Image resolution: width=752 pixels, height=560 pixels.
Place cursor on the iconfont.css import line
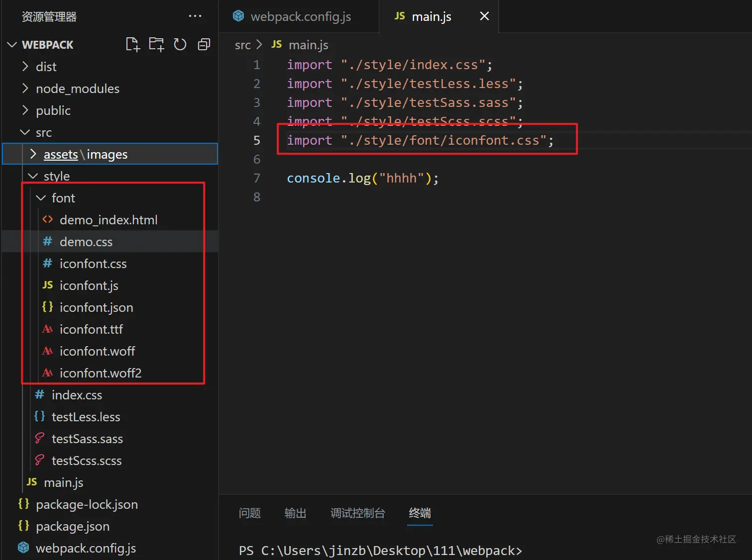(x=420, y=140)
